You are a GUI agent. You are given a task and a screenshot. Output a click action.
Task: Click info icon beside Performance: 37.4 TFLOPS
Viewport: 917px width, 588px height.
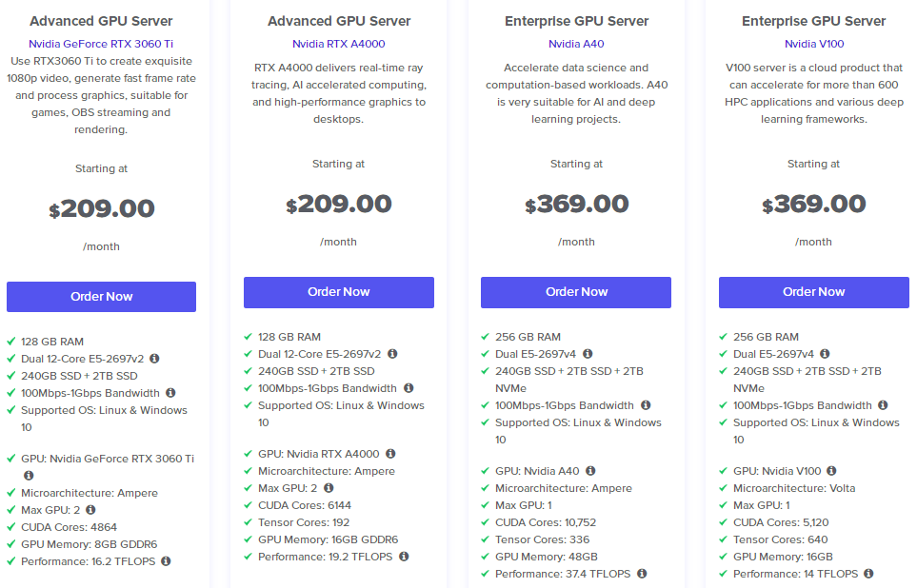tap(642, 574)
